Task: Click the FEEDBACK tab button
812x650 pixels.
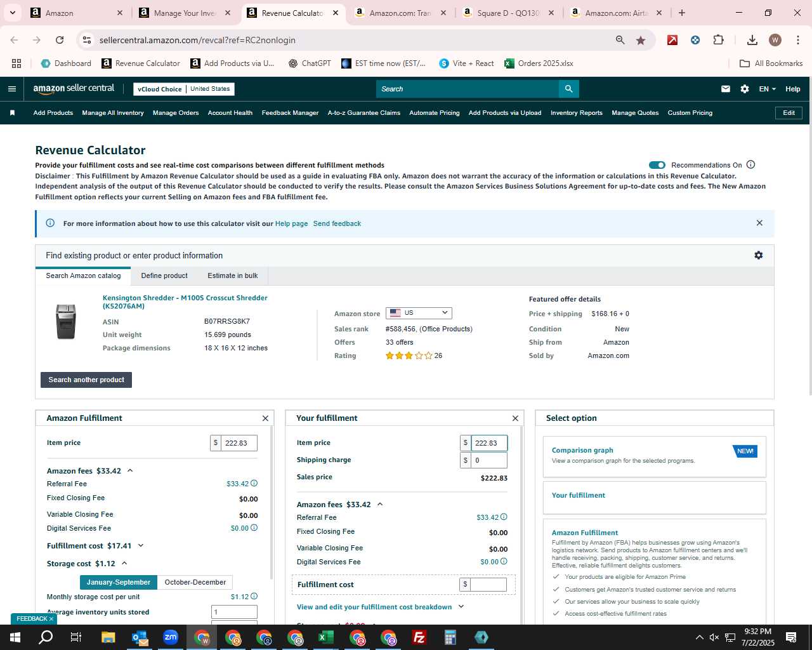Action: click(34, 619)
